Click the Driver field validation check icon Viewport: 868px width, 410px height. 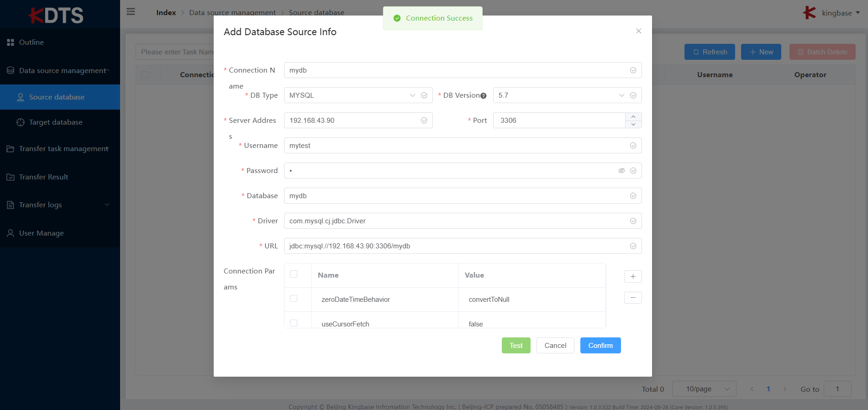pyautogui.click(x=633, y=221)
